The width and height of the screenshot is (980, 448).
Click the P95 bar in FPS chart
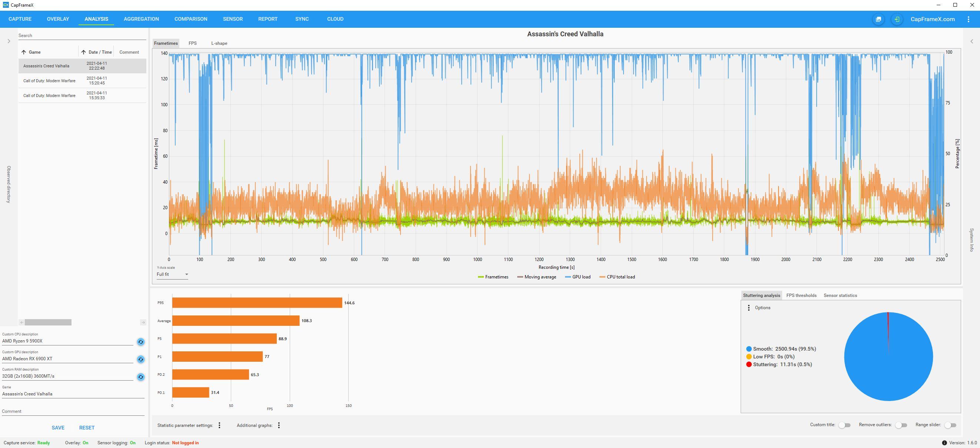coord(257,303)
